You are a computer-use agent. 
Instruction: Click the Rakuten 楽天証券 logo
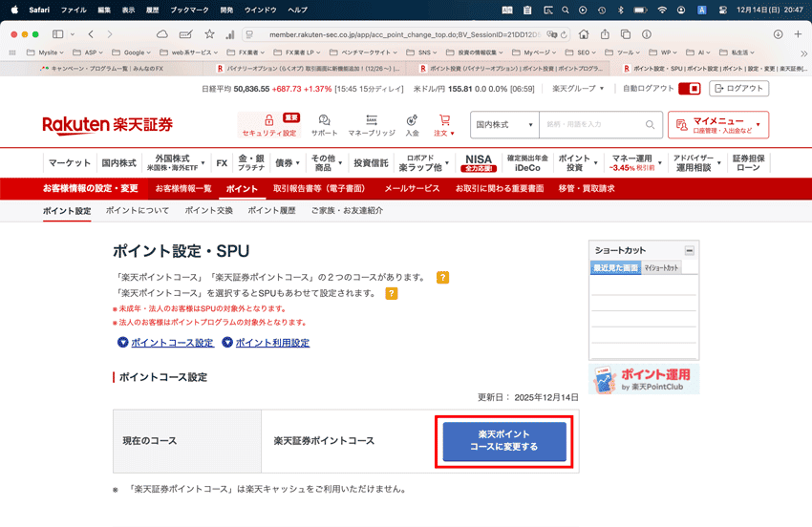point(107,125)
